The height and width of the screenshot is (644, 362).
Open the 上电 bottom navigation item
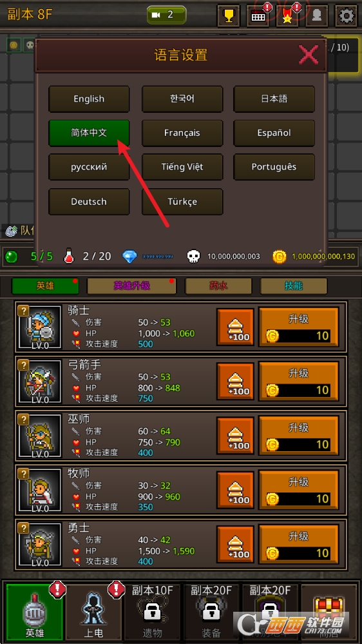[x=94, y=612]
